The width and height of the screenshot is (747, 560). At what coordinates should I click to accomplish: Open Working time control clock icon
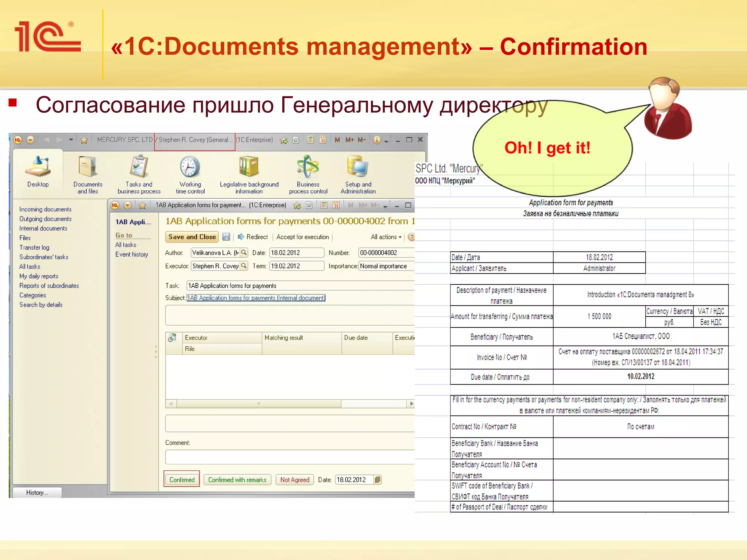(x=190, y=167)
